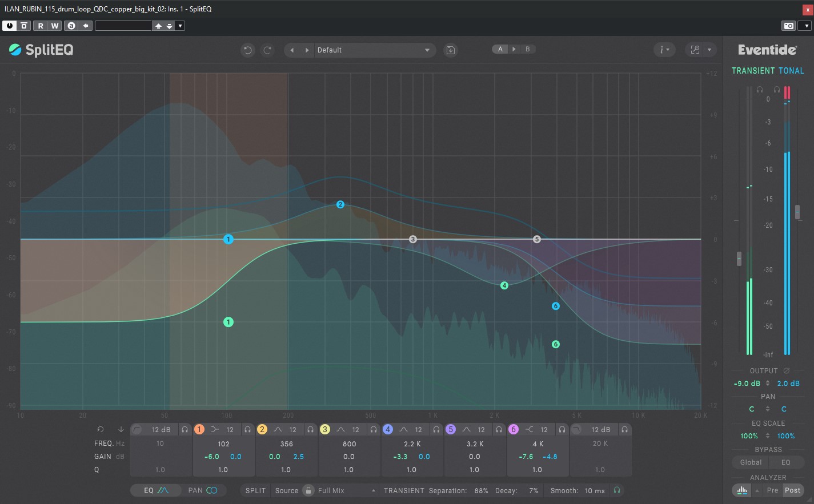
Task: Click the redo arrow icon
Action: pyautogui.click(x=267, y=50)
